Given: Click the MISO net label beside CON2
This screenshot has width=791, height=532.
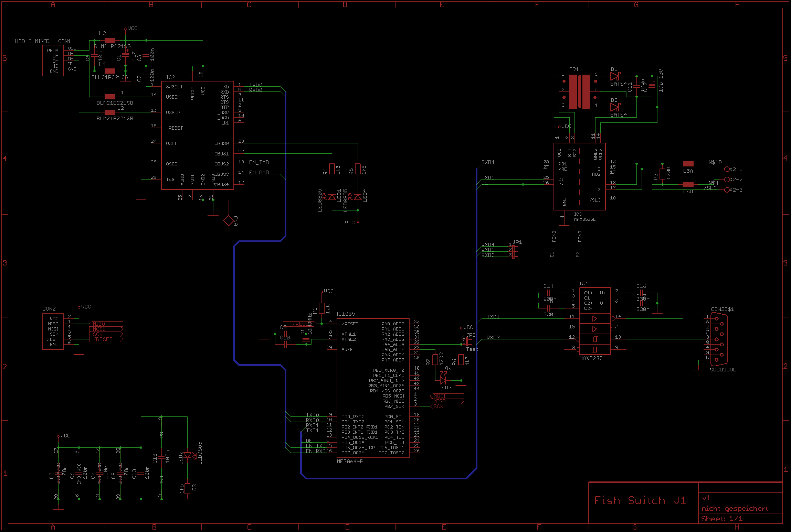Looking at the screenshot, I should pyautogui.click(x=106, y=324).
